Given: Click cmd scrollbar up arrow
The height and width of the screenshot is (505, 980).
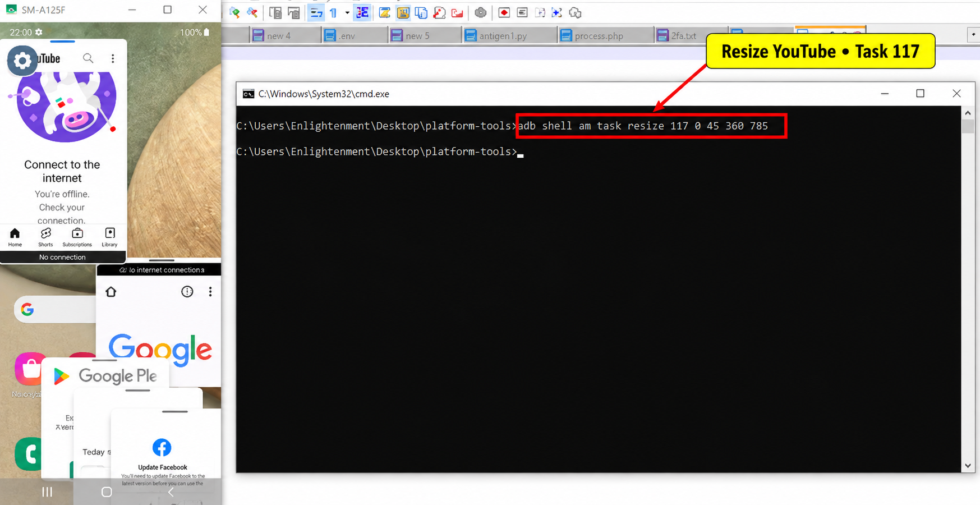Looking at the screenshot, I should click(968, 113).
